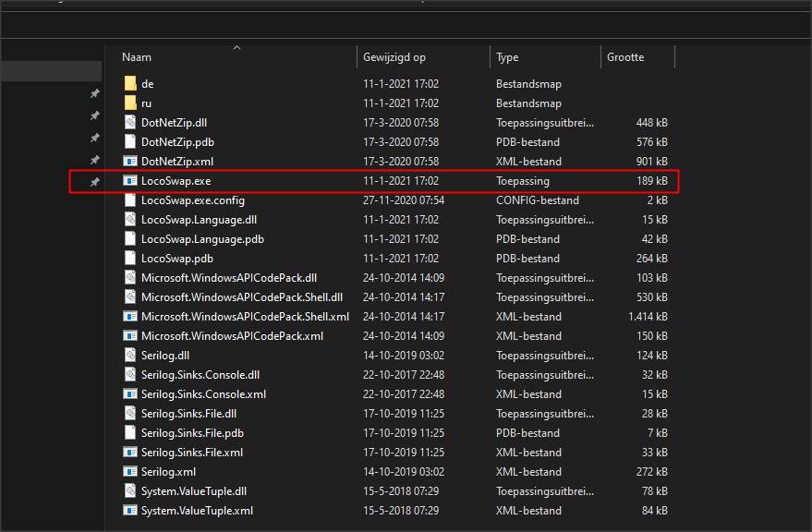The height and width of the screenshot is (532, 812).
Task: Click the LocoSwap.pdb file icon
Action: (x=130, y=259)
